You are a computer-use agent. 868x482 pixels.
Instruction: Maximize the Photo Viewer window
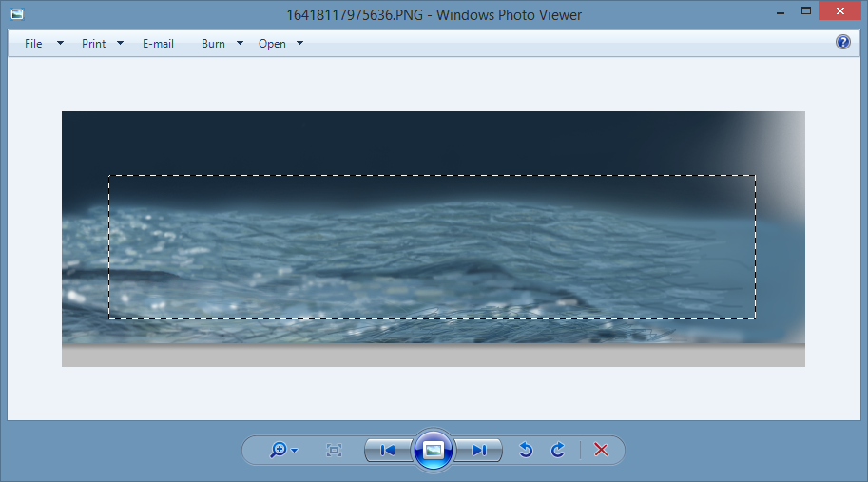(x=806, y=11)
